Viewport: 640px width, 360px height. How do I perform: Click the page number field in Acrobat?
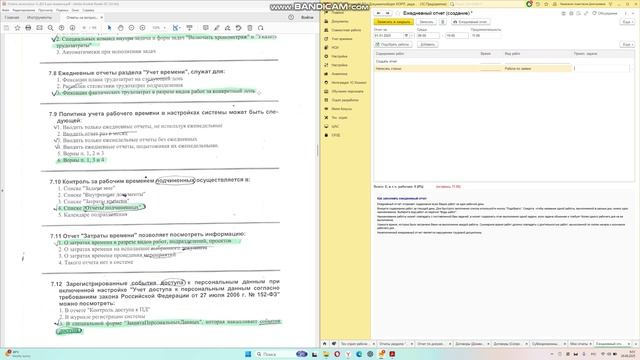84,28
